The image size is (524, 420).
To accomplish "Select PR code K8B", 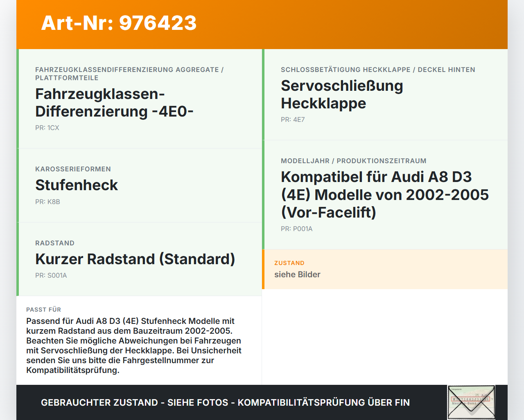I will pyautogui.click(x=47, y=202).
